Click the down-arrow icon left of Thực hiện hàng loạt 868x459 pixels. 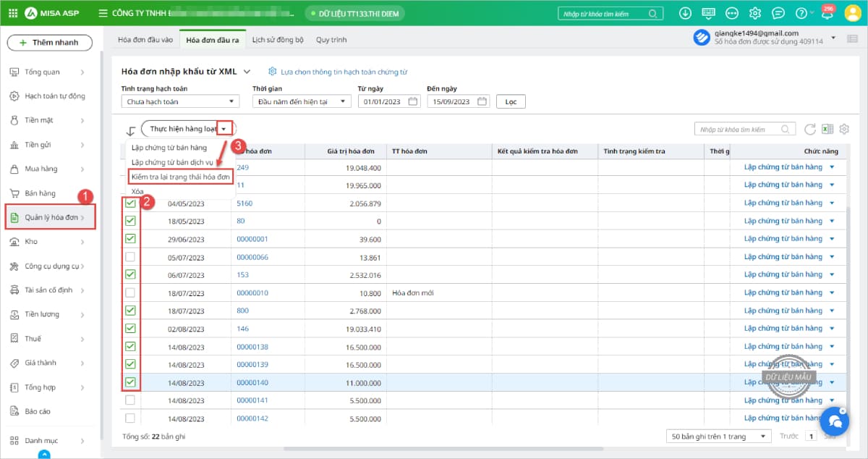point(131,130)
